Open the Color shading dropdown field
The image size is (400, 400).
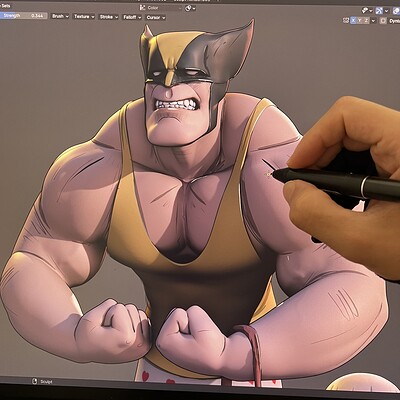(161, 8)
